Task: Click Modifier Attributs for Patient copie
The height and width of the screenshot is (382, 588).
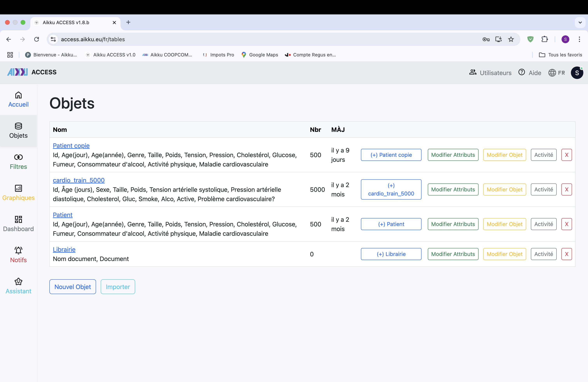Action: pyautogui.click(x=453, y=155)
